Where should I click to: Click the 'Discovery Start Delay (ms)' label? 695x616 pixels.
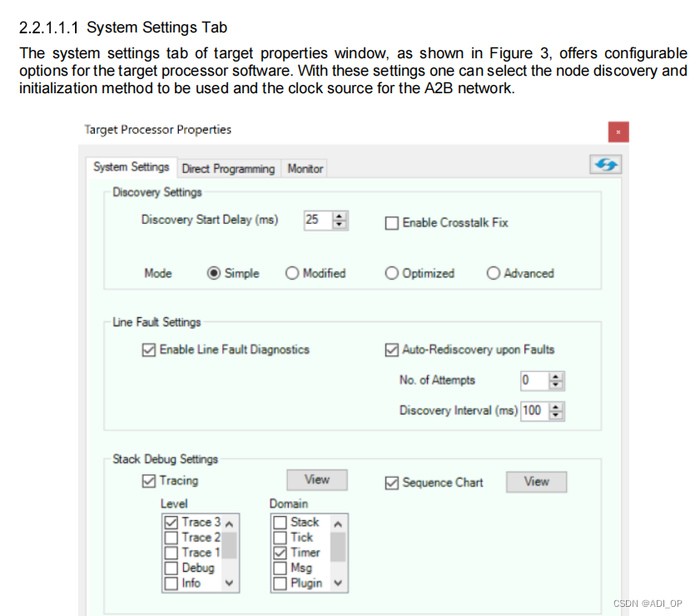(x=210, y=220)
